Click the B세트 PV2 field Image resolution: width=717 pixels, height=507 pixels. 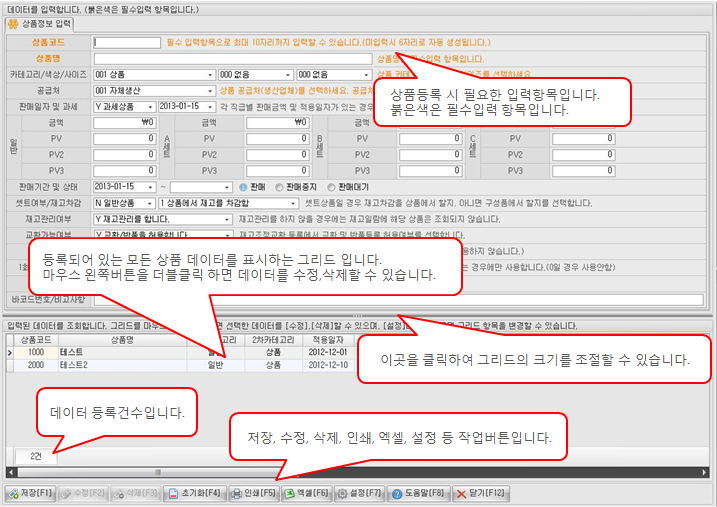(431, 155)
